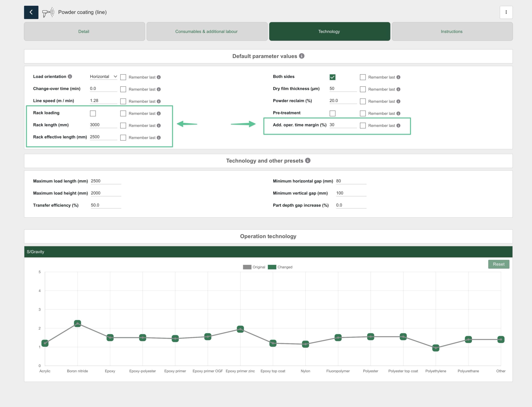
Task: Open Consumables & additional labour tab
Action: tap(207, 31)
